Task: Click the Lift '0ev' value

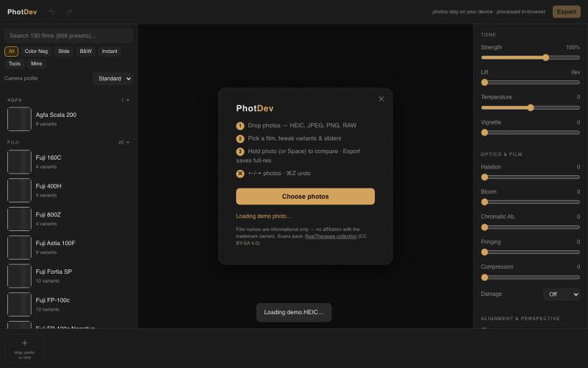Action: pyautogui.click(x=576, y=72)
